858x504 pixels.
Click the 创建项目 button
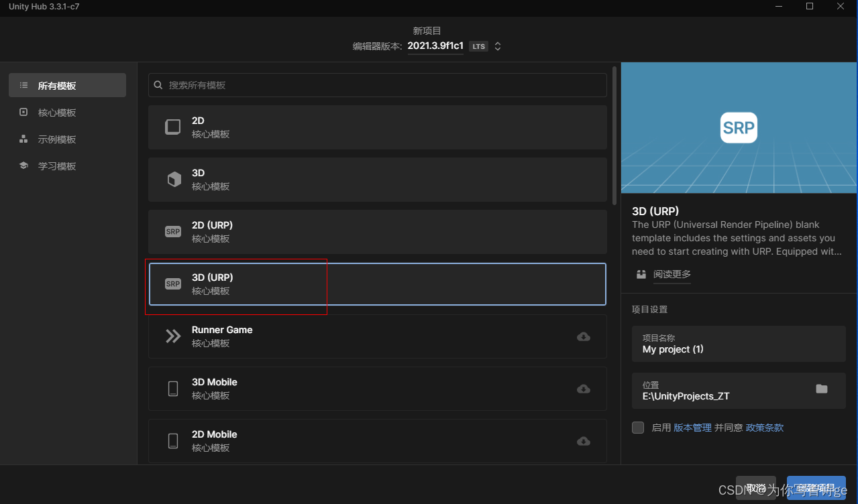click(816, 488)
